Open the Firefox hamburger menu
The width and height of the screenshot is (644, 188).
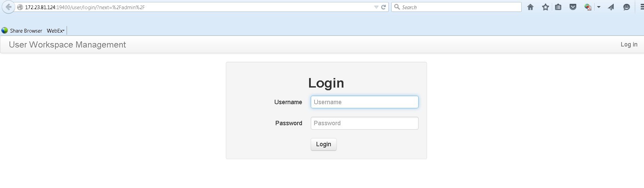pyautogui.click(x=641, y=7)
